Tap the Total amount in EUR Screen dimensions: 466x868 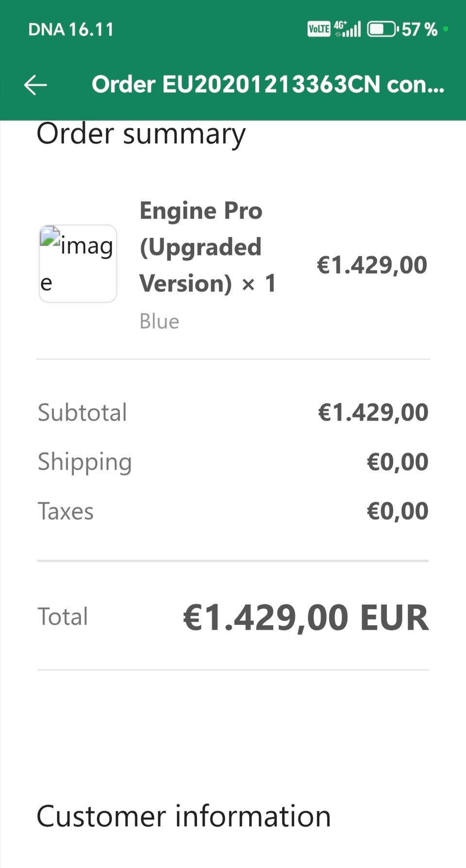click(306, 618)
